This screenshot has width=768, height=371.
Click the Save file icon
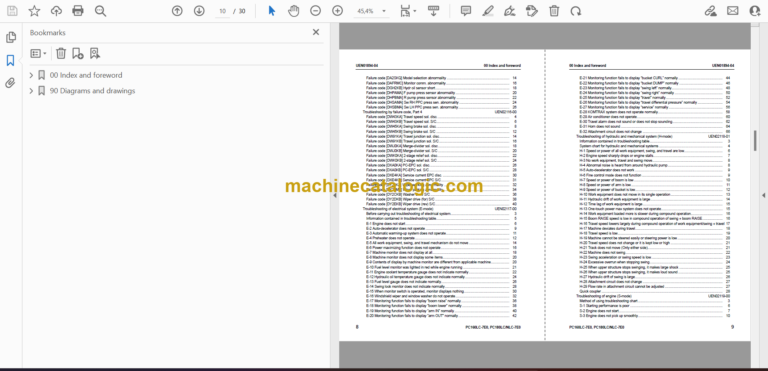tap(12, 11)
